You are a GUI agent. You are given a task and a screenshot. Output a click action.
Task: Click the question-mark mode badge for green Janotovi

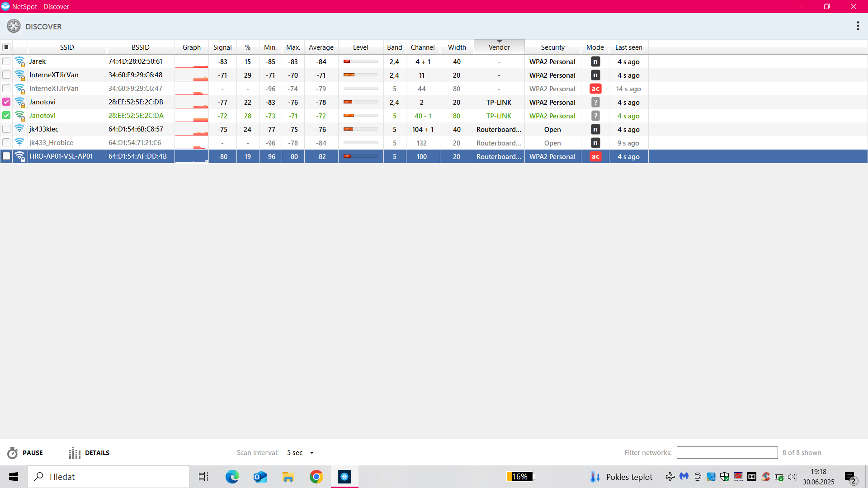[595, 116]
